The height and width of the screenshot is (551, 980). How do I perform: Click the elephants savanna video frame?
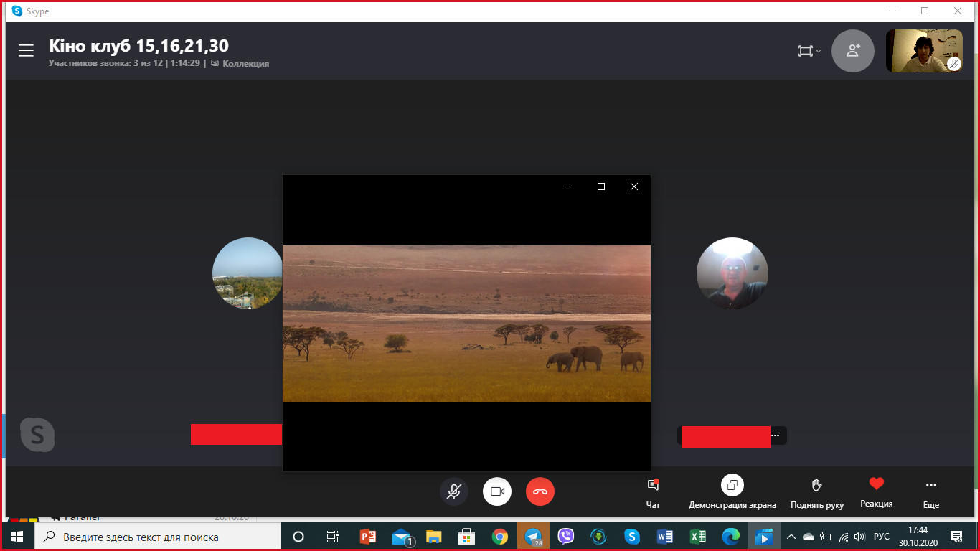(466, 324)
